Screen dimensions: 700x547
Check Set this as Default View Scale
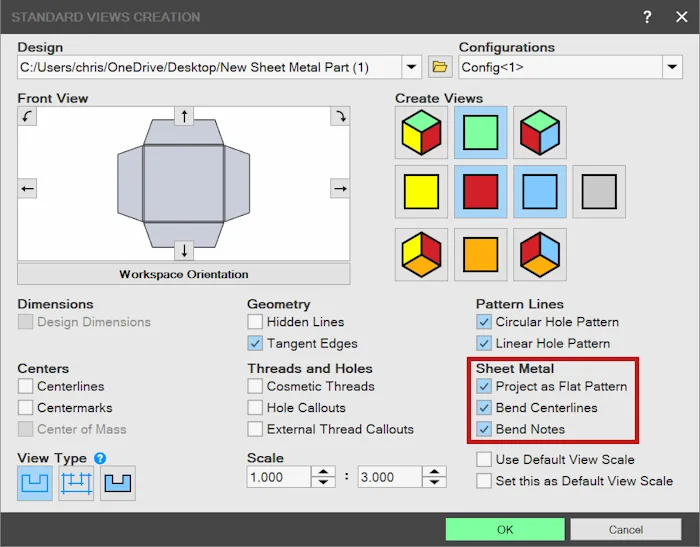(x=484, y=481)
